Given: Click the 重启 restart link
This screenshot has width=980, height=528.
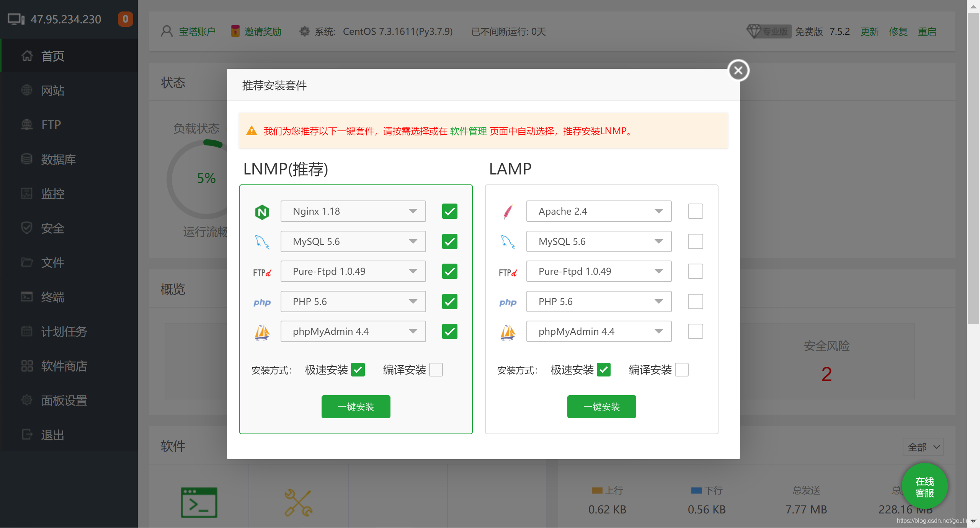Looking at the screenshot, I should (x=927, y=31).
